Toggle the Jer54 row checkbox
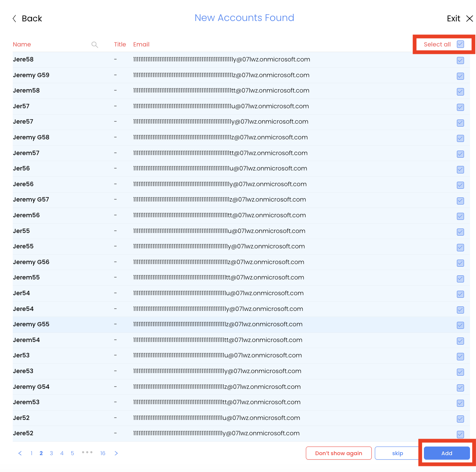 point(460,294)
